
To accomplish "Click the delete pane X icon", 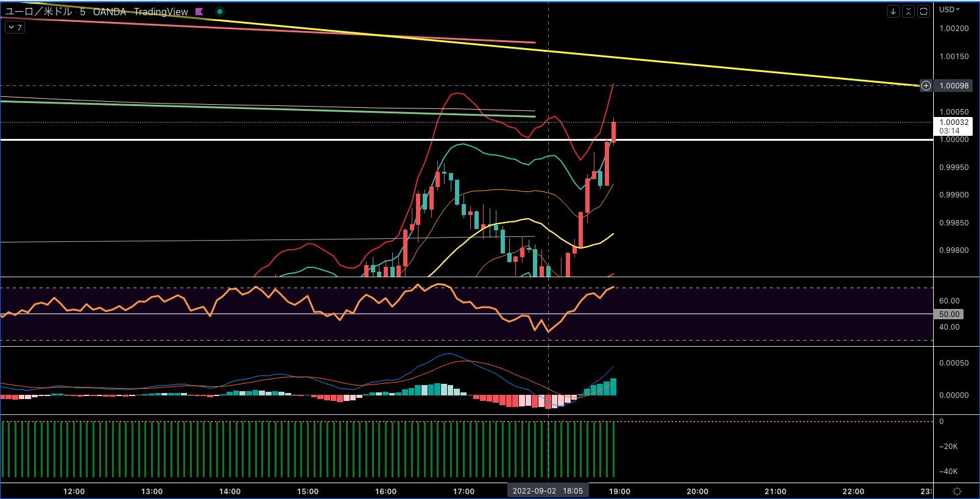I will click(908, 11).
